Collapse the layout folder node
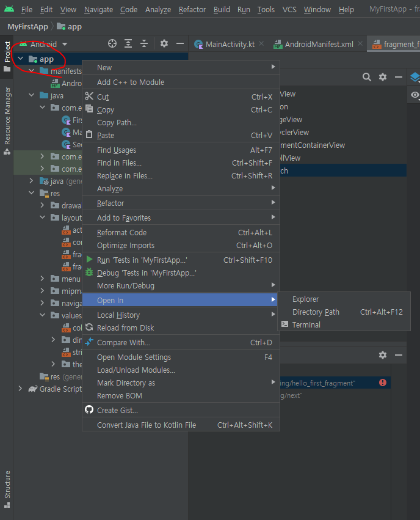The height and width of the screenshot is (520, 420). pos(42,217)
